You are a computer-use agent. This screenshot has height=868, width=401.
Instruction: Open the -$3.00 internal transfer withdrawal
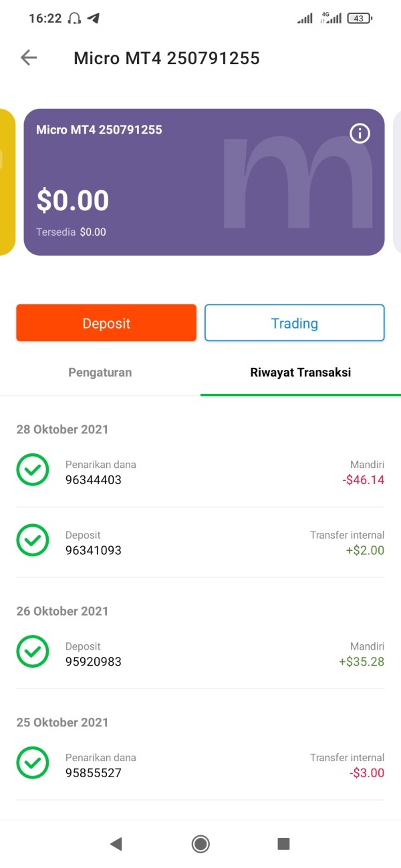click(200, 765)
